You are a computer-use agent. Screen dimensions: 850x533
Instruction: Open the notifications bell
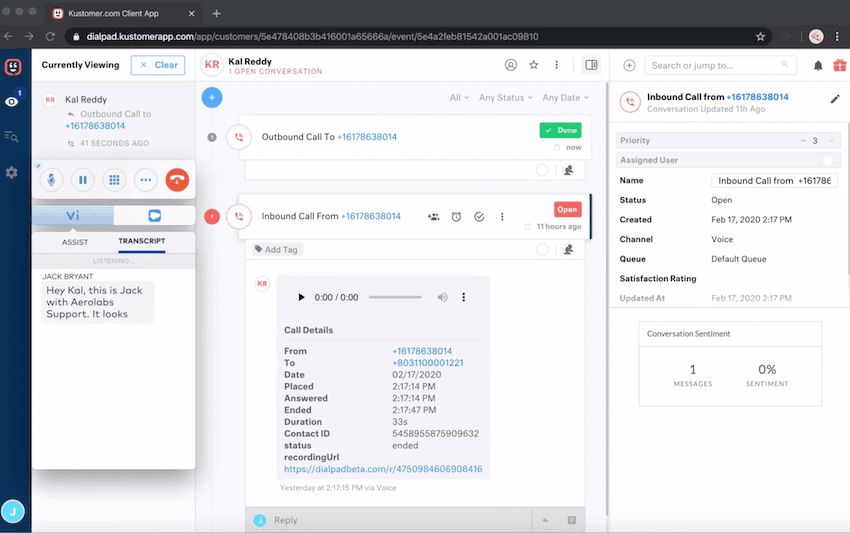click(818, 66)
